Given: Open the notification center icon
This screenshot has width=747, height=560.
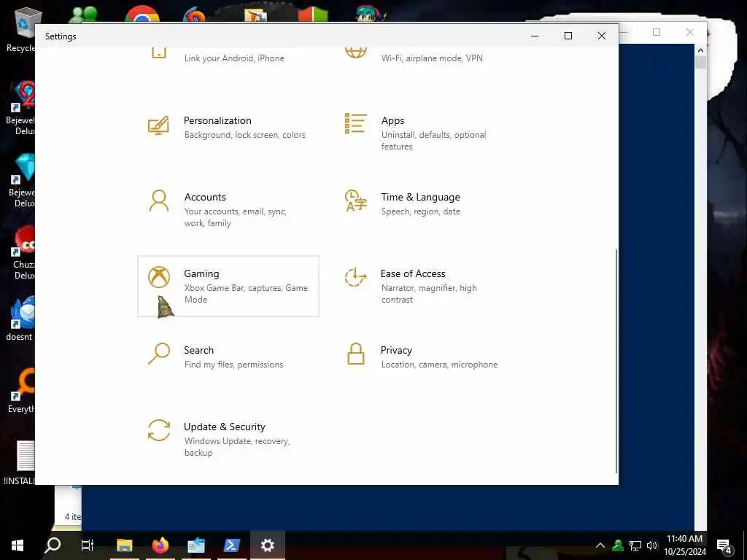Looking at the screenshot, I should 724,545.
